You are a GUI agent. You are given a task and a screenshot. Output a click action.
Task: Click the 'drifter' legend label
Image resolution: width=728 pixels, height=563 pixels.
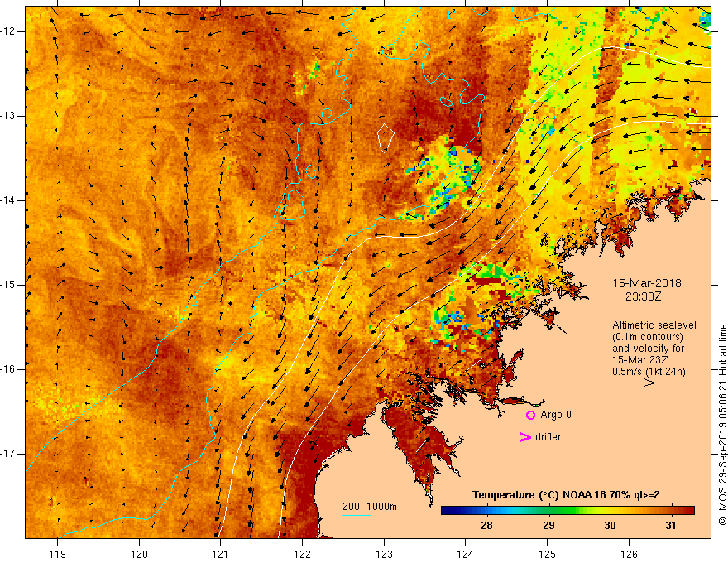[x=548, y=437]
